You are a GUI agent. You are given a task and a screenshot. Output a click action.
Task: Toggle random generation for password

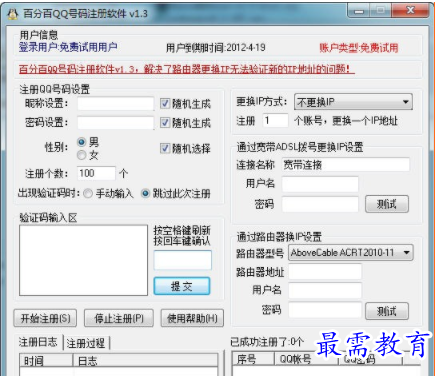coord(165,123)
